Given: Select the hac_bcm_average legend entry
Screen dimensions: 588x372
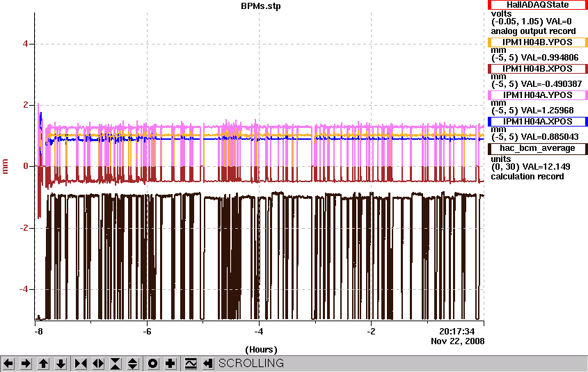Looking at the screenshot, I should click(538, 148).
